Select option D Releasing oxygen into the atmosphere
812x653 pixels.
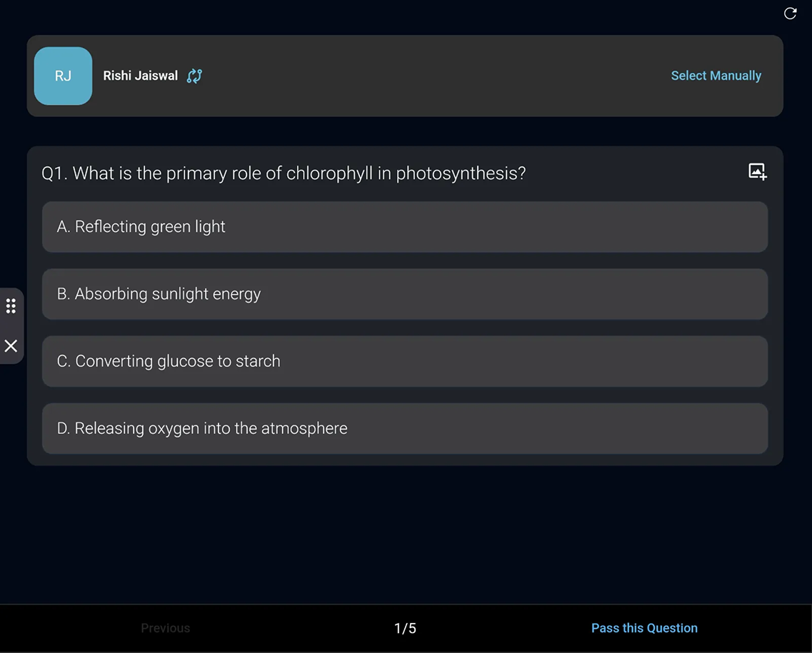(405, 428)
